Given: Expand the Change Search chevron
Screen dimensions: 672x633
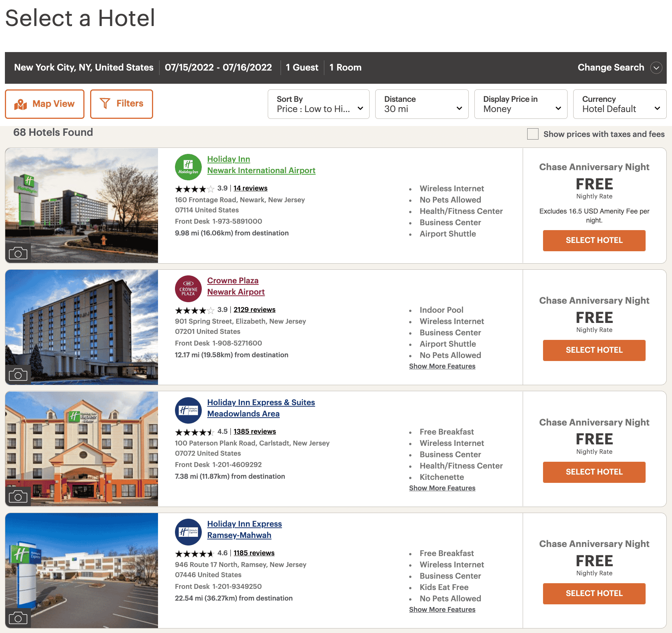Looking at the screenshot, I should pos(656,68).
